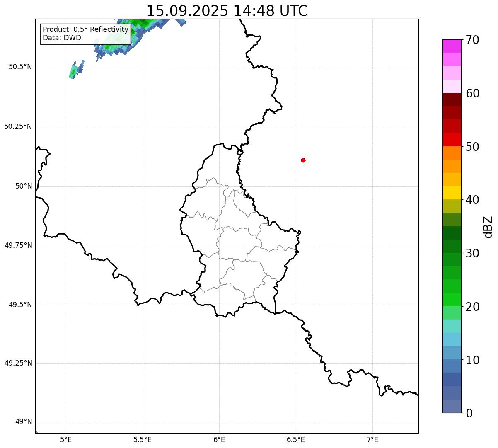The width and height of the screenshot is (498, 448).
Task: Click the 5.5°E longitude label
Action: coord(143,440)
